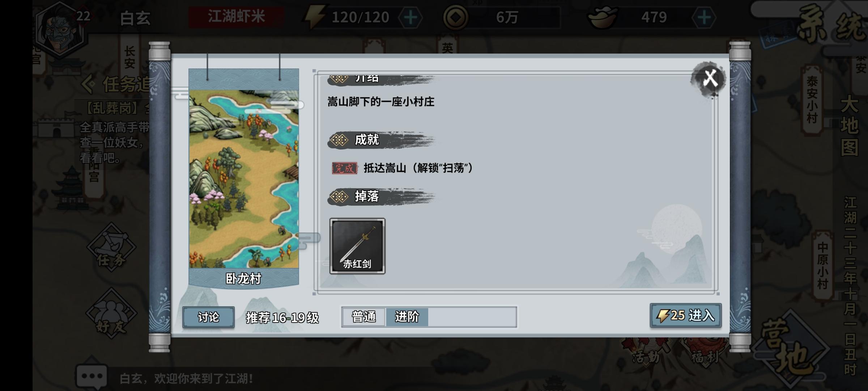
Task: Open the 系统 system menu
Action: (x=832, y=24)
